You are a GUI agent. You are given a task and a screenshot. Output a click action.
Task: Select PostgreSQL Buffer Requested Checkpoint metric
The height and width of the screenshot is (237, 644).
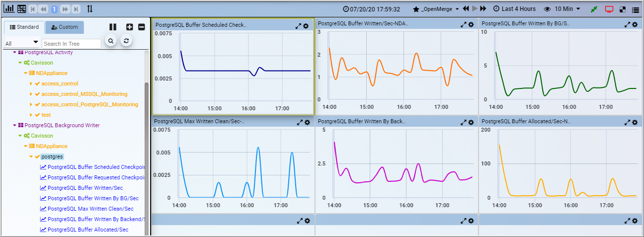point(92,177)
